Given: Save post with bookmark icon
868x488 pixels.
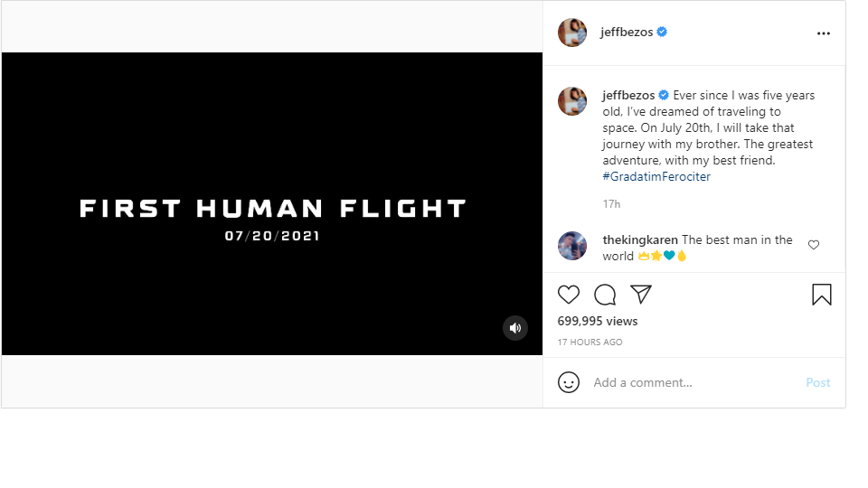Looking at the screenshot, I should pos(822,295).
